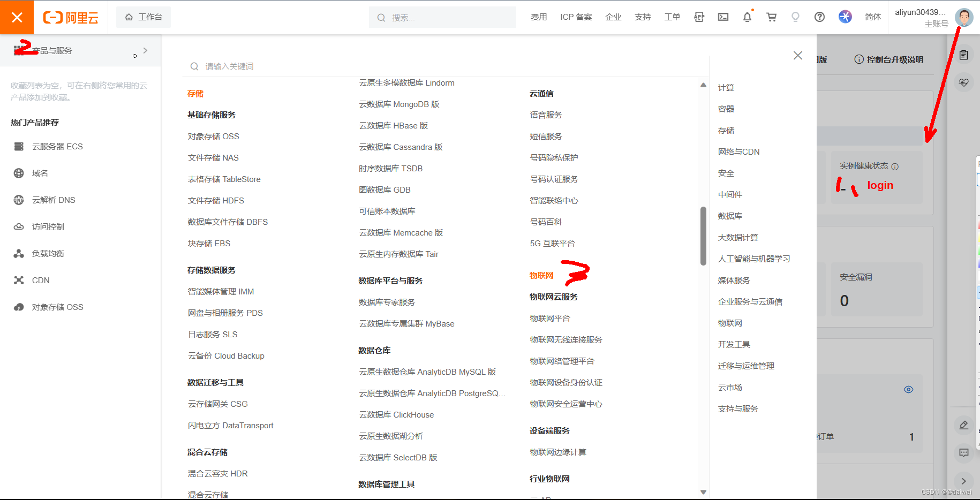Open 物联网平台

click(x=550, y=319)
